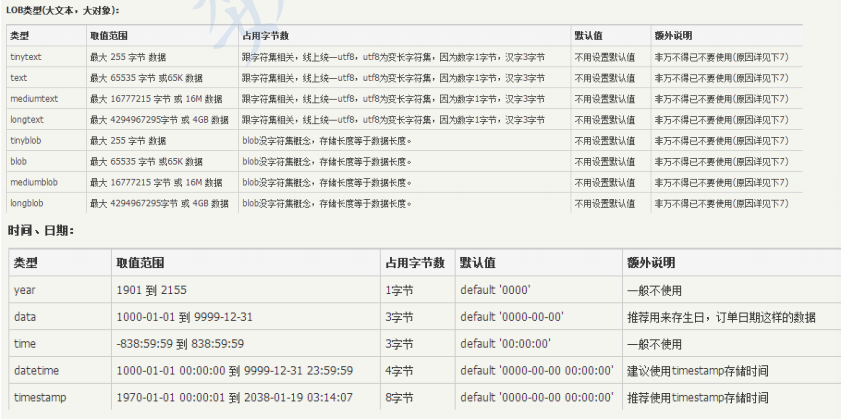Click '最大 255 字节 数据' in tinytext row
The image size is (841, 419).
[128, 57]
